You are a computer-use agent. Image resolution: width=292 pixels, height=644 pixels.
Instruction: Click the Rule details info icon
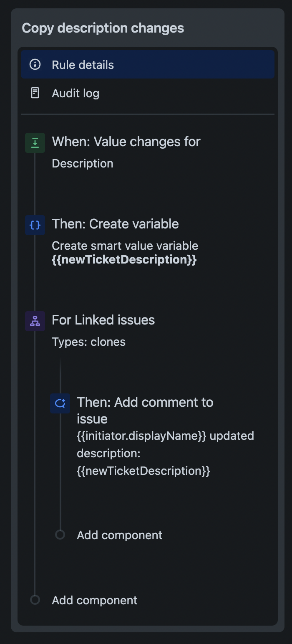pyautogui.click(x=35, y=64)
